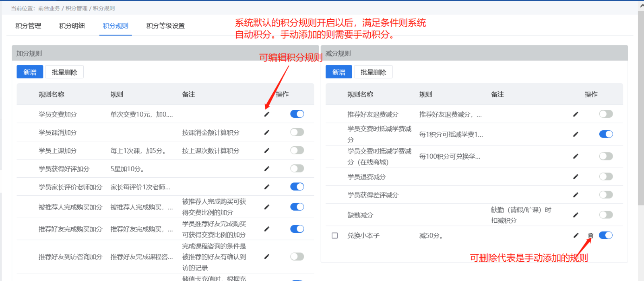Enable the 推荐好友退费减分 switch
The image size is (644, 281).
tap(606, 114)
